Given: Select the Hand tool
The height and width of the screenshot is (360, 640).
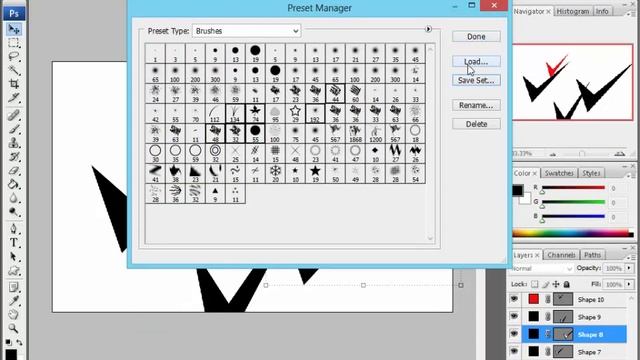Looking at the screenshot, I should [14, 315].
